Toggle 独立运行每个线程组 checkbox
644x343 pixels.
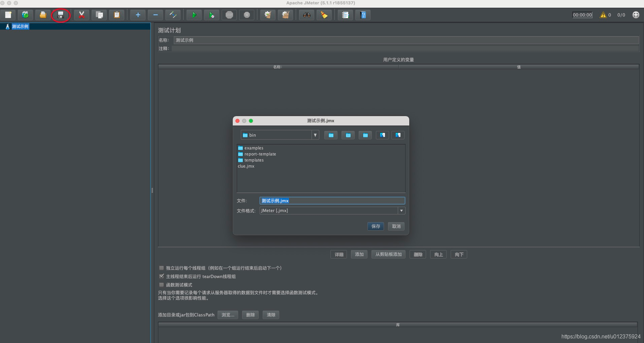coord(161,268)
